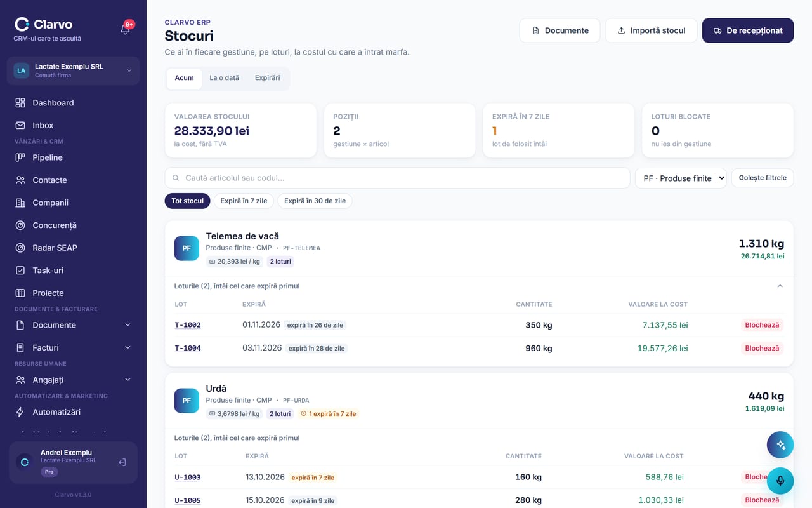Switch to the "La o dată" tab

(225, 78)
